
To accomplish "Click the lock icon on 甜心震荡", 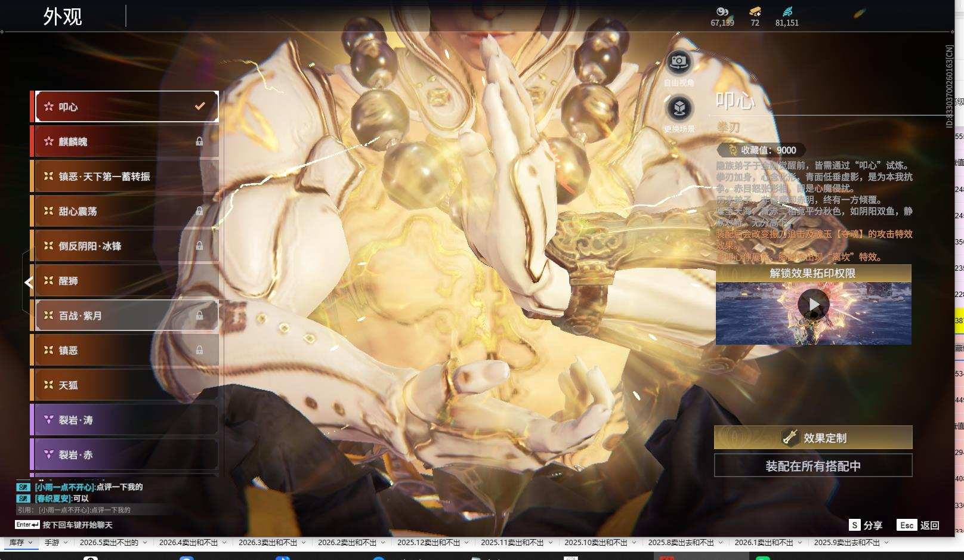I will click(x=199, y=211).
